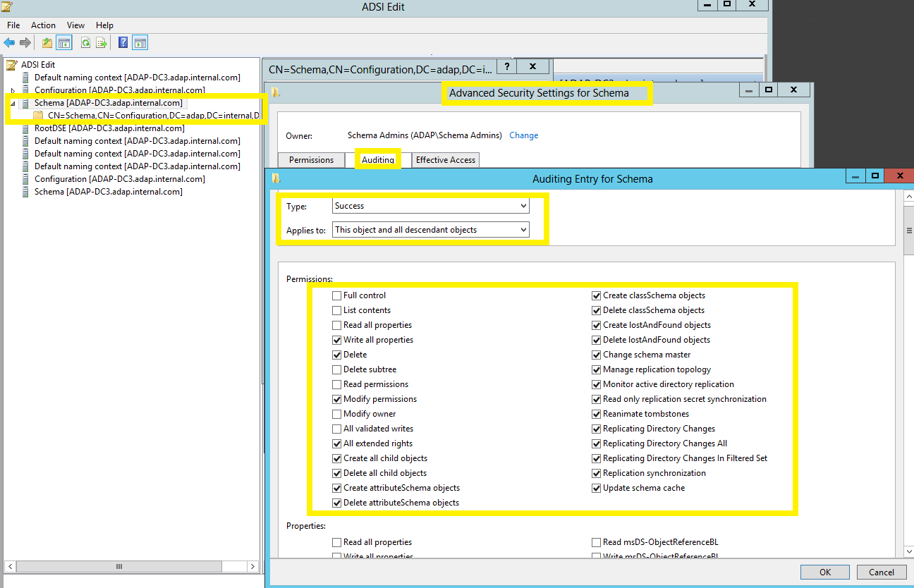The width and height of the screenshot is (914, 588).
Task: Open the Type Success dropdown
Action: pos(430,206)
